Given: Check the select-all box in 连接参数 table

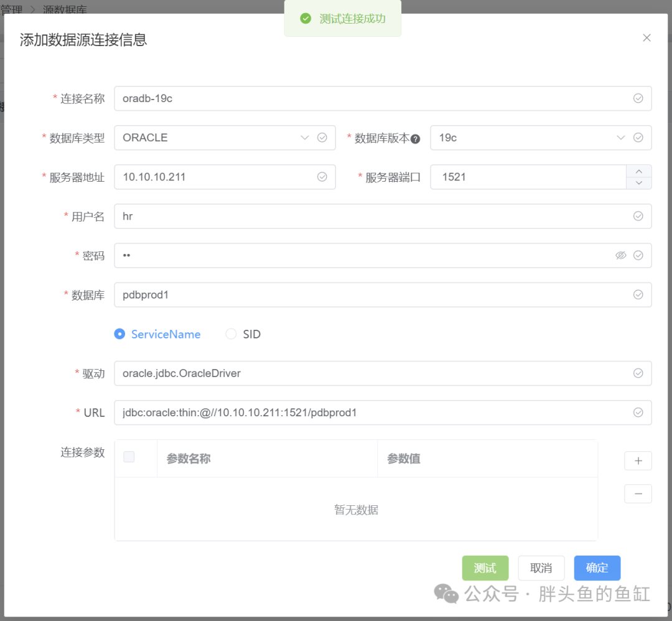Looking at the screenshot, I should coord(129,457).
